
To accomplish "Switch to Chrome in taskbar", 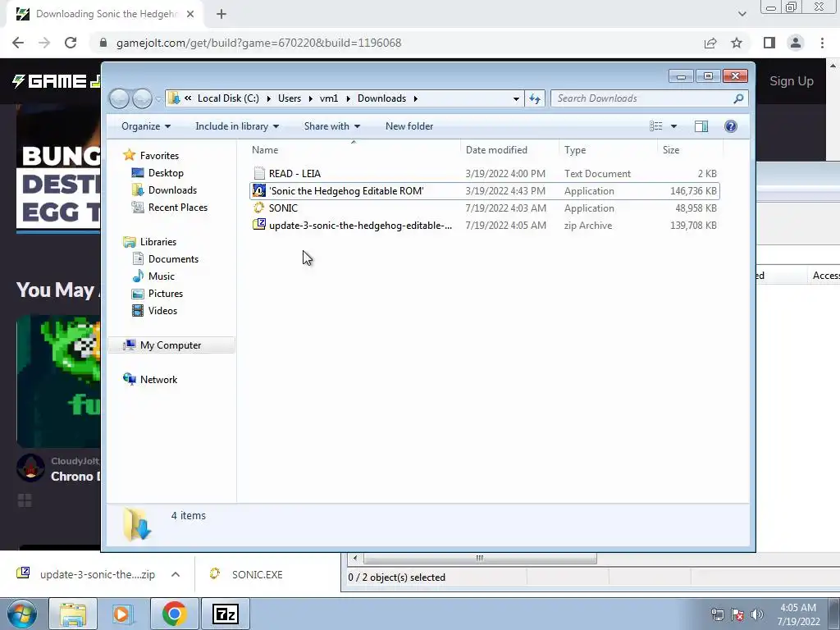I will click(x=174, y=614).
